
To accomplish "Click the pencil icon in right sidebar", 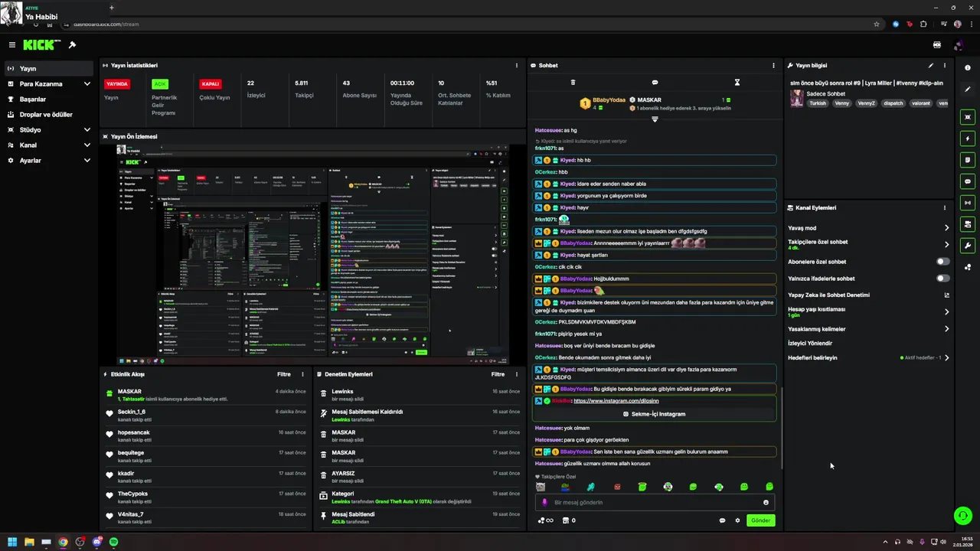I will pyautogui.click(x=968, y=88).
